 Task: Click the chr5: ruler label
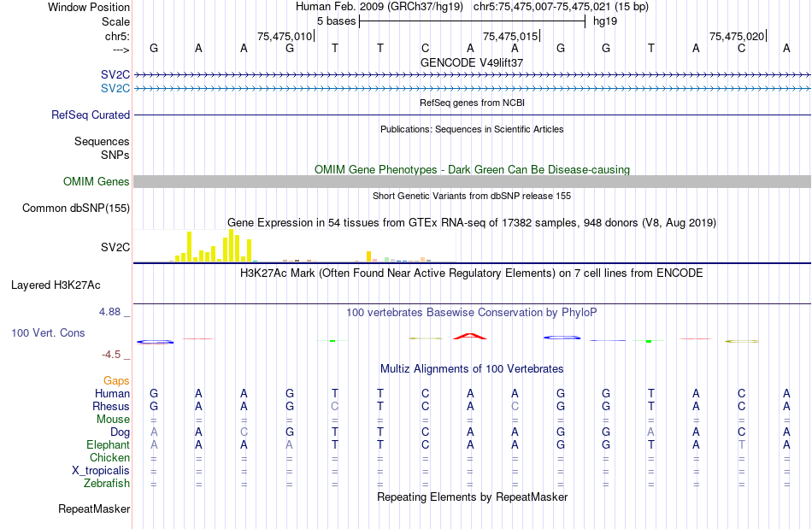click(118, 36)
